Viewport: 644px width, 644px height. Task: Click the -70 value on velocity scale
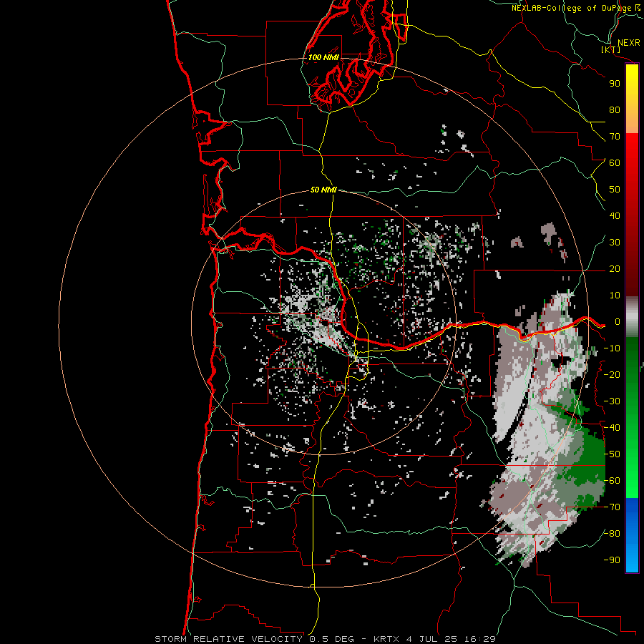(612, 507)
